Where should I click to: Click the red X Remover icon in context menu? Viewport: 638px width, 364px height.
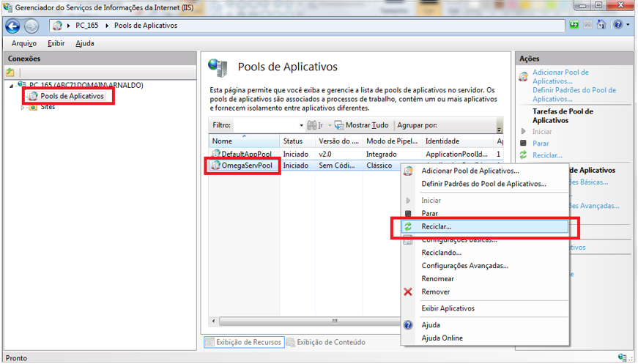tap(408, 291)
